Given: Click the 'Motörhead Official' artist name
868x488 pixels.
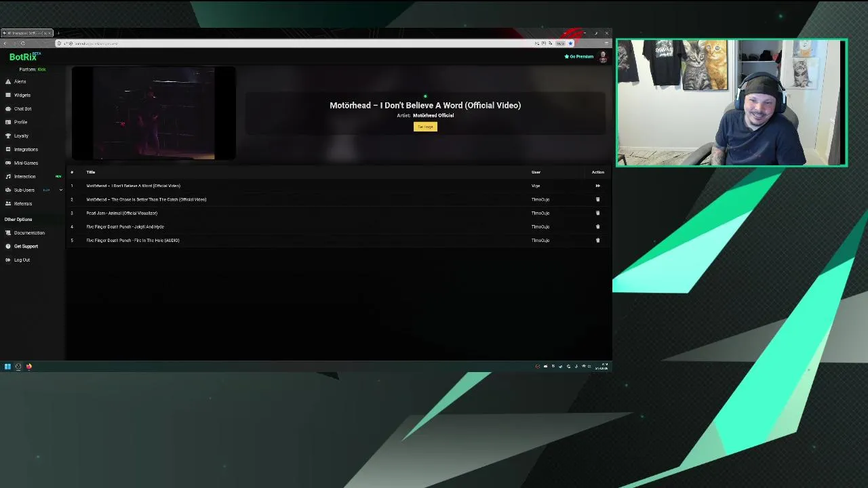Looking at the screenshot, I should pos(433,115).
